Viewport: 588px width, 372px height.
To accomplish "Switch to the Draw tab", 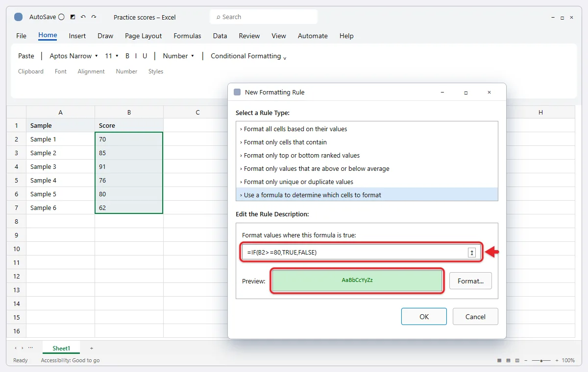I will coord(105,36).
